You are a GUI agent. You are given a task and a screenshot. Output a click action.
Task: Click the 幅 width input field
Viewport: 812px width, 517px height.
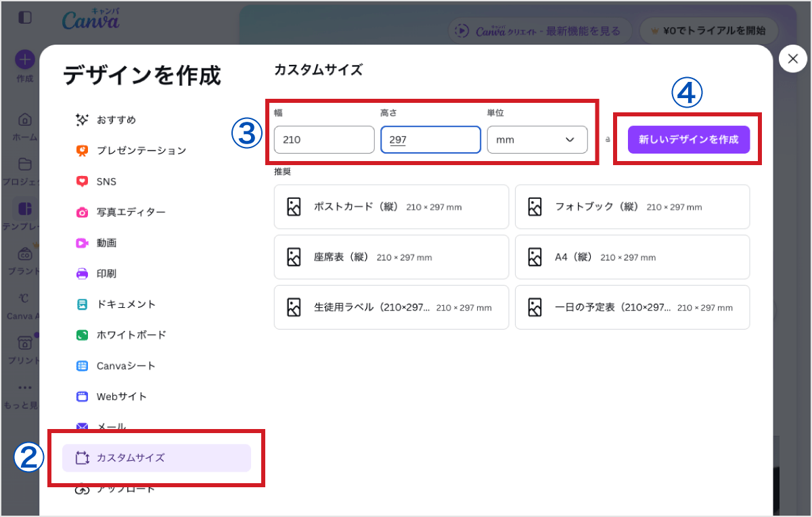pos(323,139)
